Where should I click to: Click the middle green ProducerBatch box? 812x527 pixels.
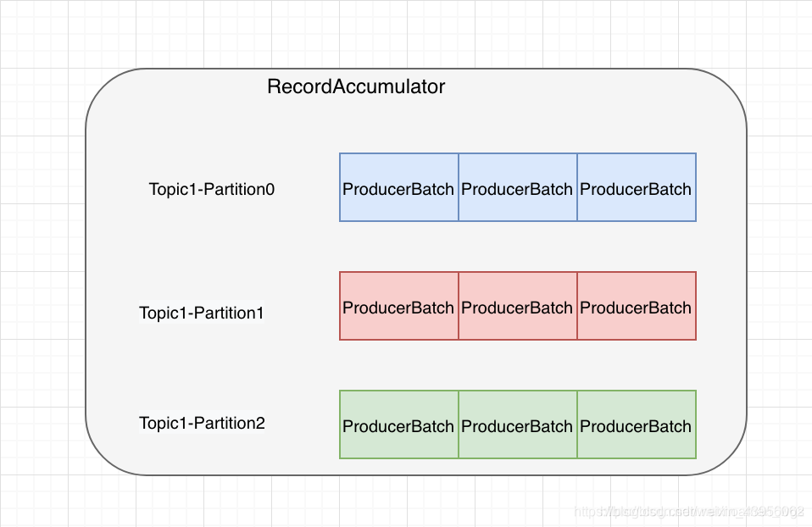pos(517,425)
